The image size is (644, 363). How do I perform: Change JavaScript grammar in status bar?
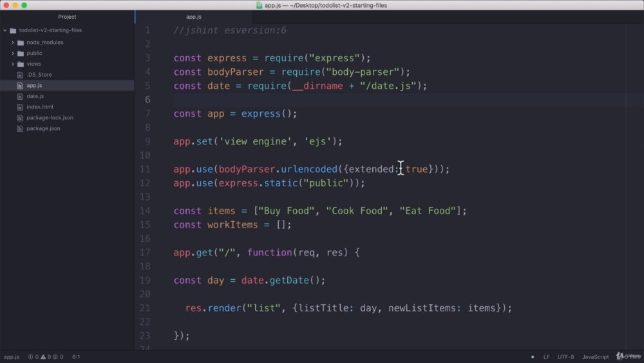(595, 357)
